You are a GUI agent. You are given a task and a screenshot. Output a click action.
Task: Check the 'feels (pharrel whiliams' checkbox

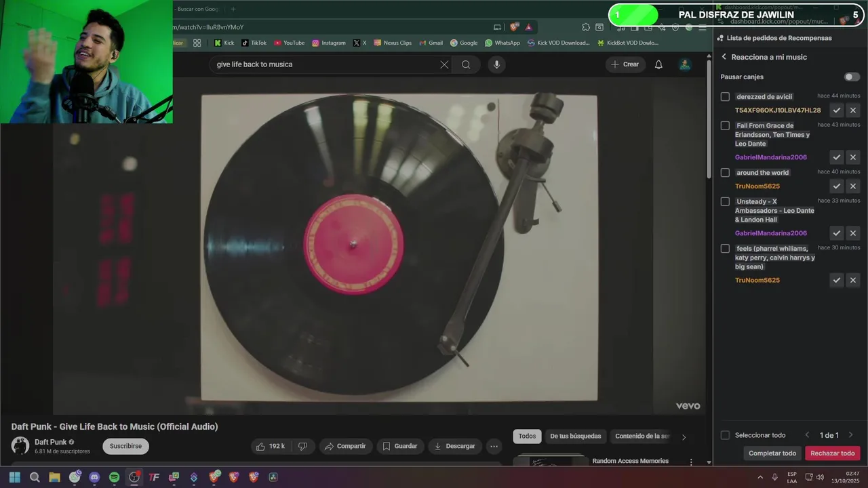coord(725,249)
